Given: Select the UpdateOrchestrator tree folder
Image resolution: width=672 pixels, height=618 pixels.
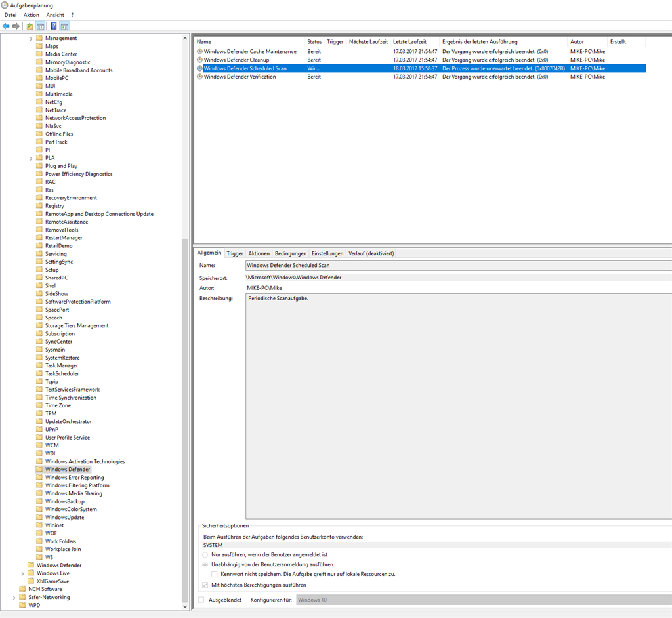Looking at the screenshot, I should click(x=68, y=422).
